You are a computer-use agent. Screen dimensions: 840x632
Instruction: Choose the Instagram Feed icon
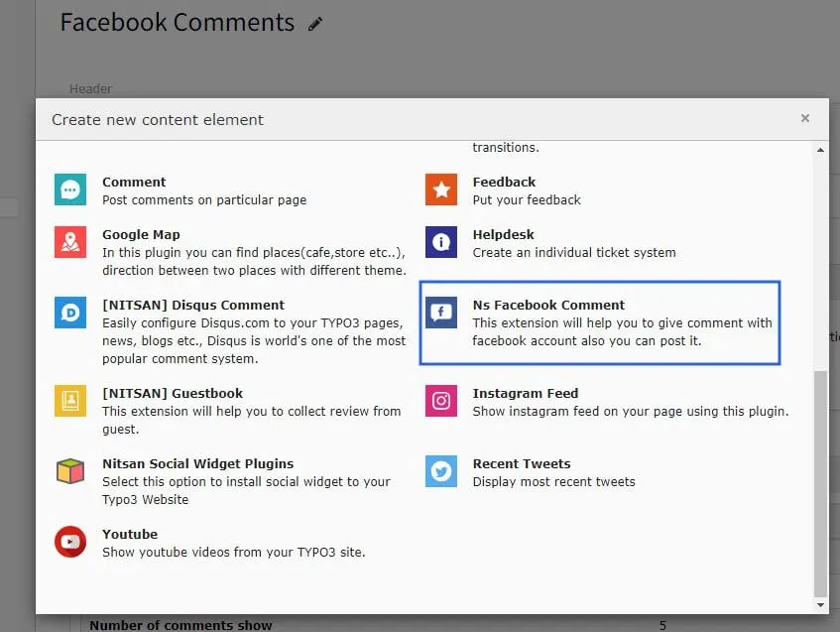(441, 401)
